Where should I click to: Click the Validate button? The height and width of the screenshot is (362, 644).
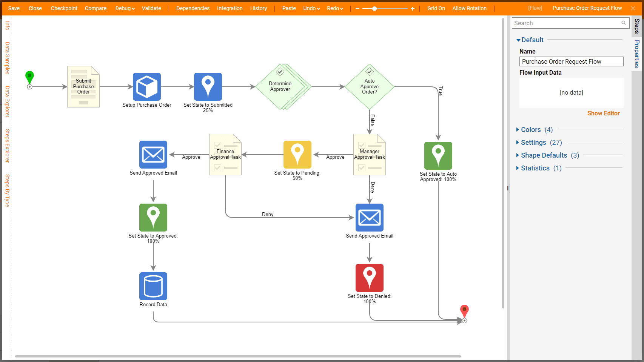(151, 8)
